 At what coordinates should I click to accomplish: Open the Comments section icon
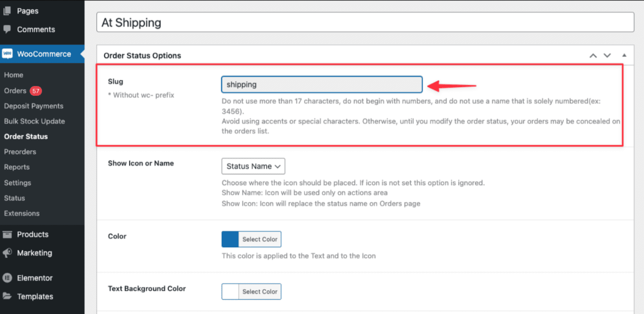coord(7,29)
